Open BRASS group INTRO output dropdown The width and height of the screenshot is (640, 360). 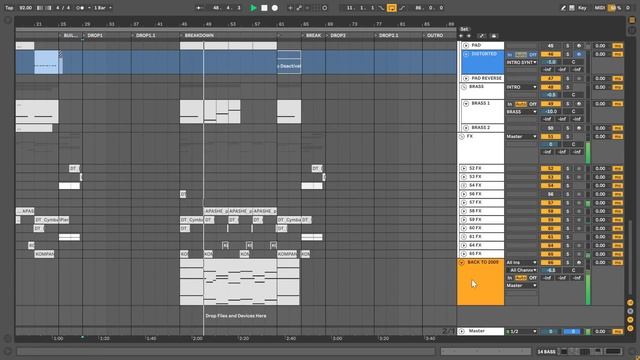pos(522,87)
